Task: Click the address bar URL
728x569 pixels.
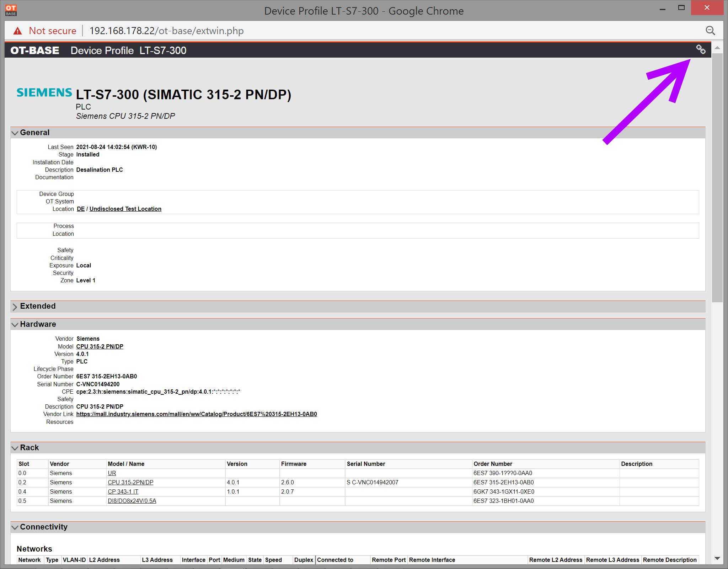Action: click(x=166, y=31)
